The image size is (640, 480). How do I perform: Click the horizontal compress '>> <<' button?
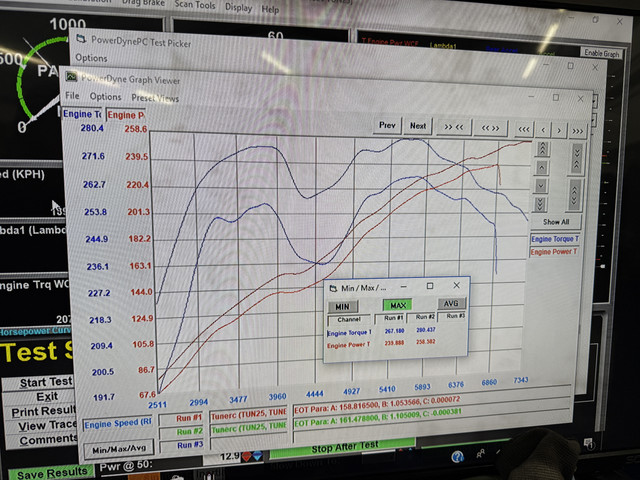(453, 127)
